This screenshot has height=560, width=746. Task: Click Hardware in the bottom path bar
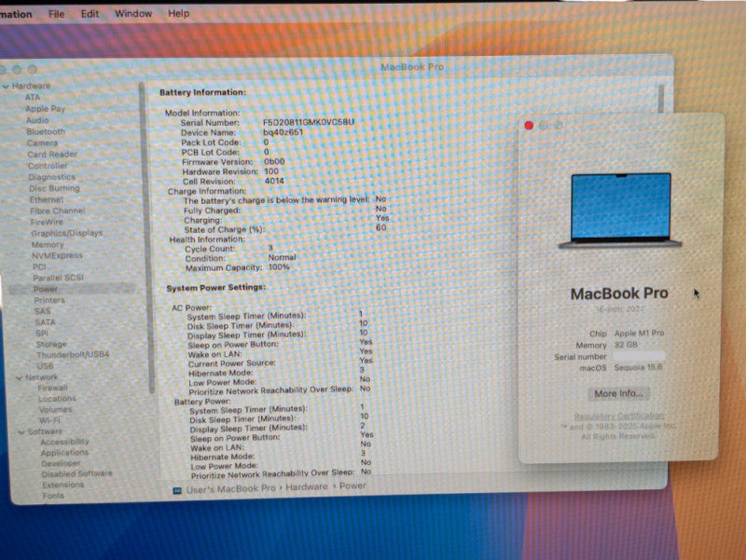point(307,487)
